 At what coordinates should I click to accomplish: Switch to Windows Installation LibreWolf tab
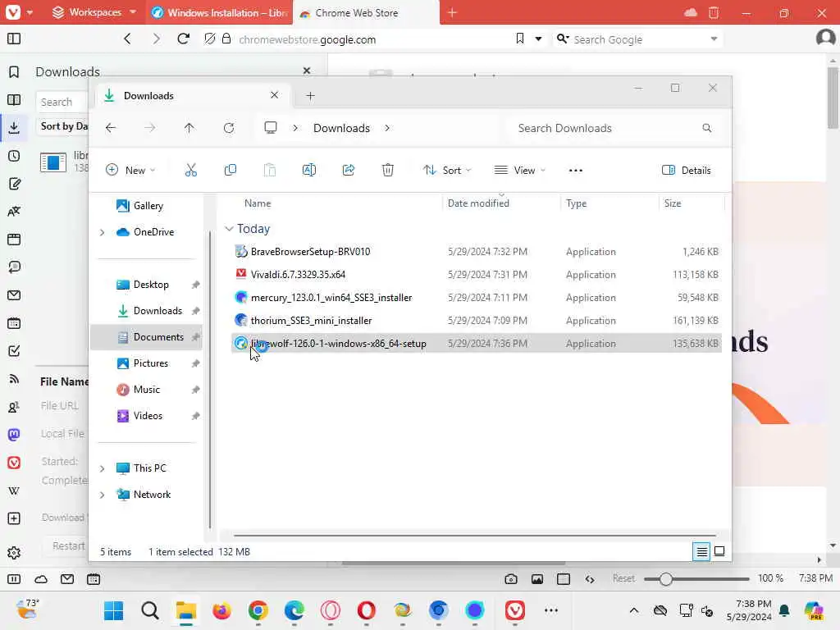click(x=220, y=12)
